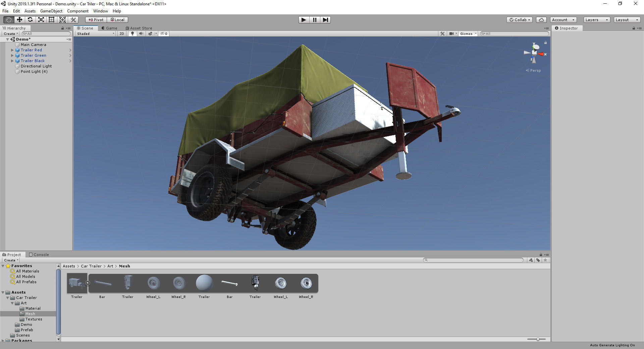Open the Collab dropdown
644x349 pixels.
(x=520, y=20)
